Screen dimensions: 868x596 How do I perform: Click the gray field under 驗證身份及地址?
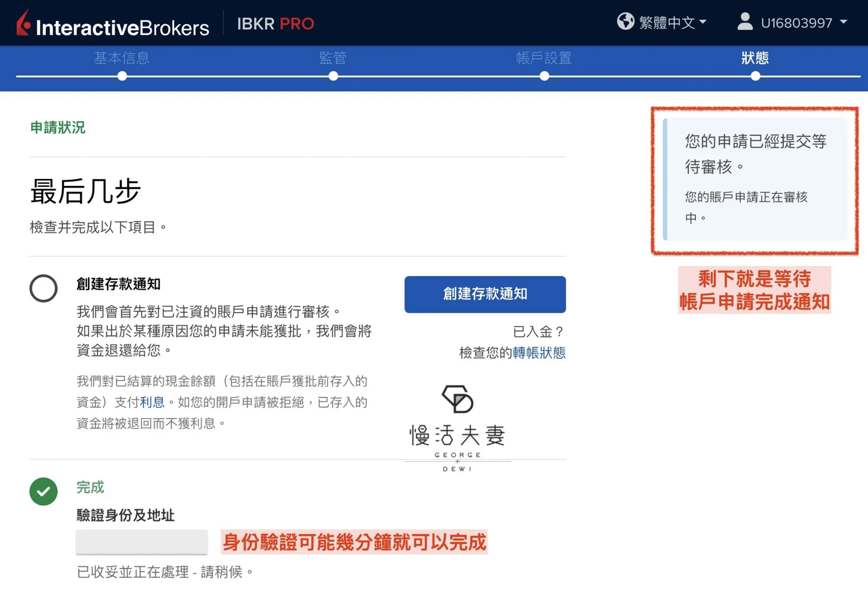(142, 542)
